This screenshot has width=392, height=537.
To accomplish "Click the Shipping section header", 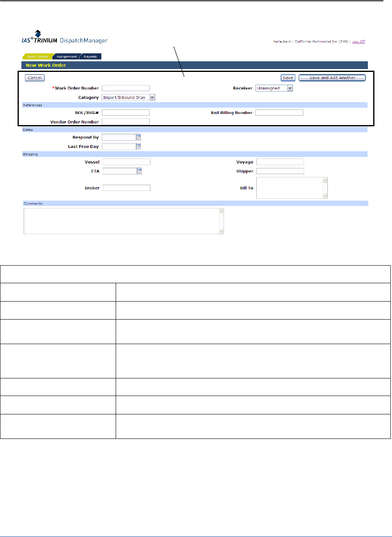I will point(195,154).
